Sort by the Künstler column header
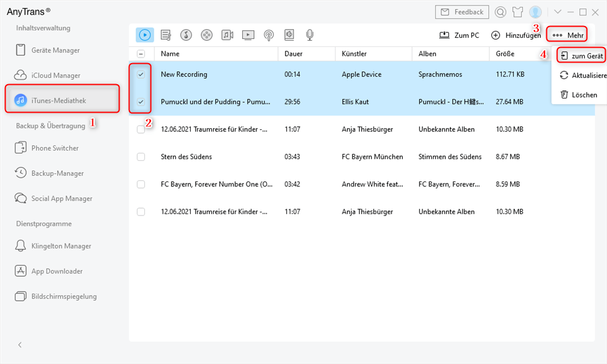 (354, 54)
